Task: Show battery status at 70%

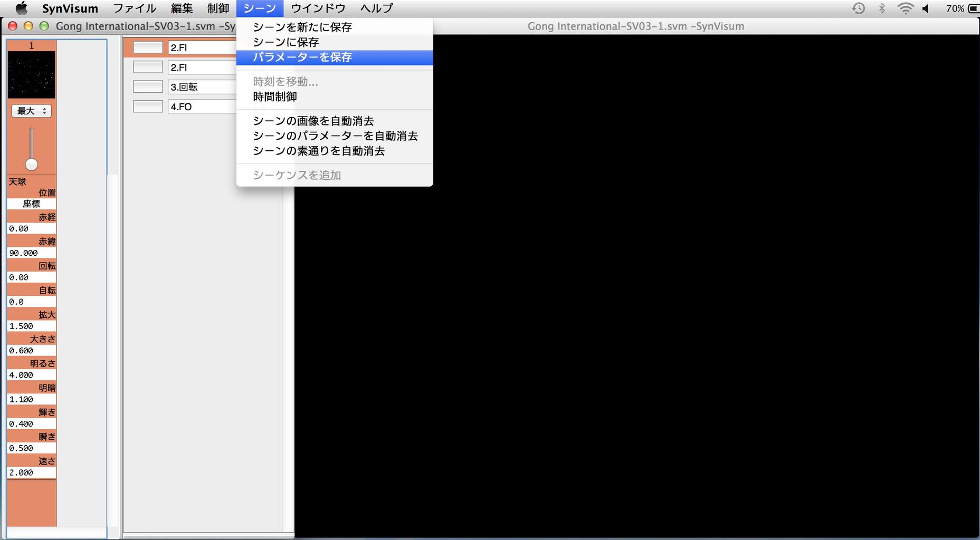Action: pyautogui.click(x=962, y=8)
